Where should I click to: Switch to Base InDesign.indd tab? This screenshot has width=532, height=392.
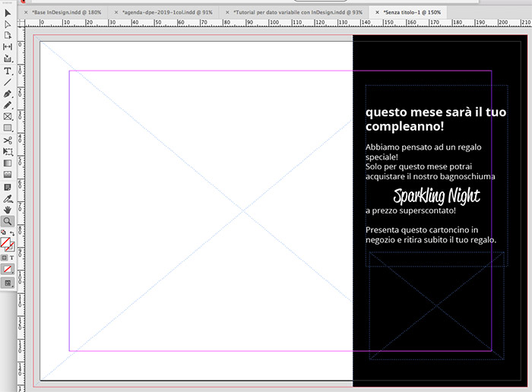(x=67, y=12)
